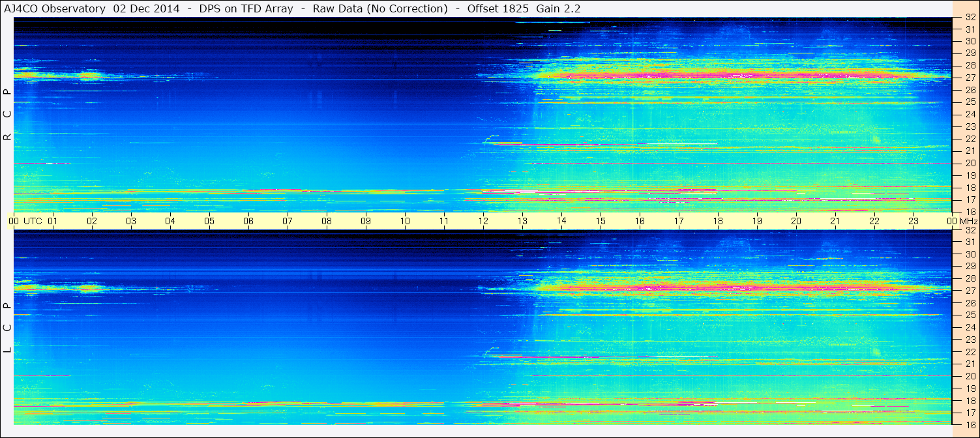
Task: Click the 09 hour marker on time axis
Action: pyautogui.click(x=366, y=221)
